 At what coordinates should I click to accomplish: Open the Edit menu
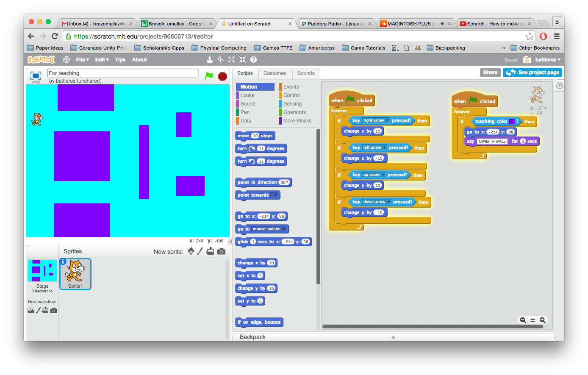(x=102, y=60)
